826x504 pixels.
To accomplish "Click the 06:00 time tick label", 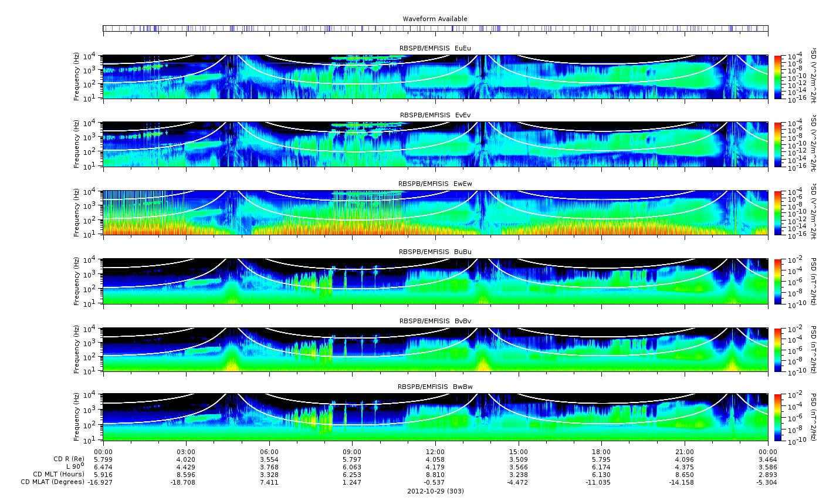I will click(269, 452).
